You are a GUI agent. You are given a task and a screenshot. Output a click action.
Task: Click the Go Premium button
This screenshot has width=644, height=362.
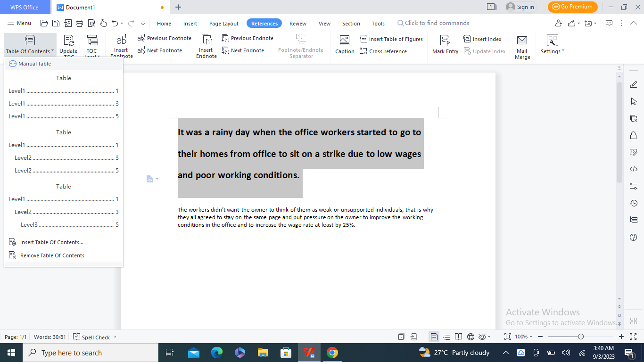click(572, 7)
